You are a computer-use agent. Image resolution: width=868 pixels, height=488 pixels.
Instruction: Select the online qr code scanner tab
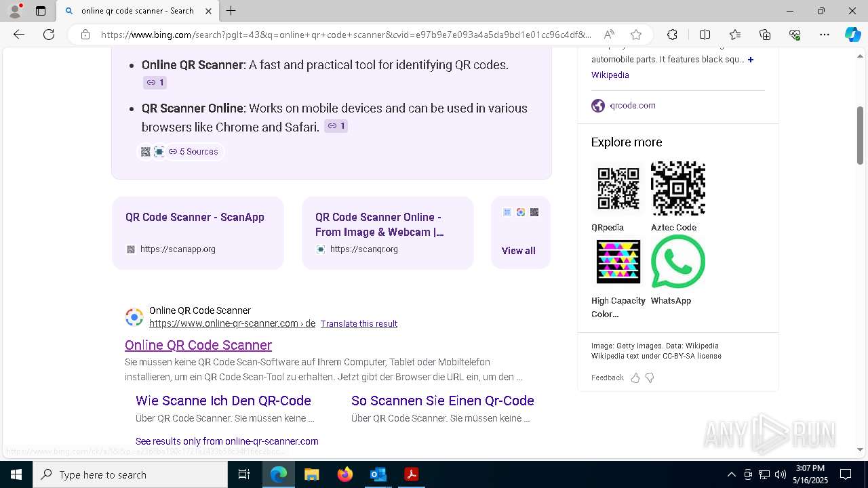[138, 11]
